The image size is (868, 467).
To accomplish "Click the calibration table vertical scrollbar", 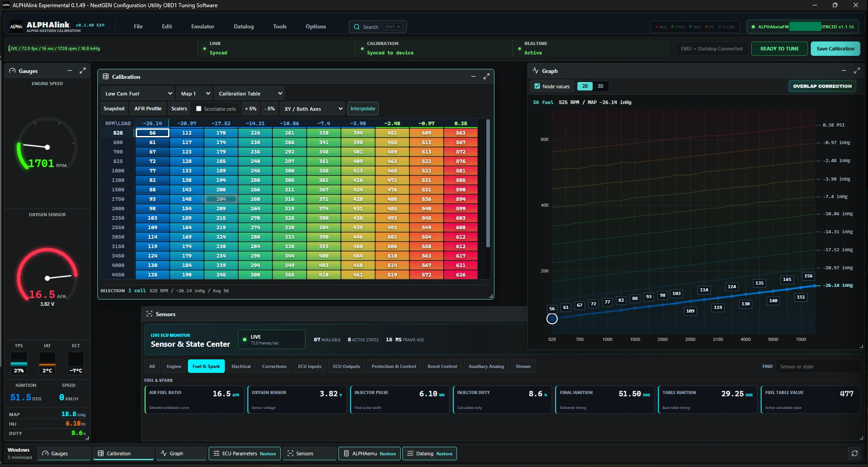I will pos(488,183).
